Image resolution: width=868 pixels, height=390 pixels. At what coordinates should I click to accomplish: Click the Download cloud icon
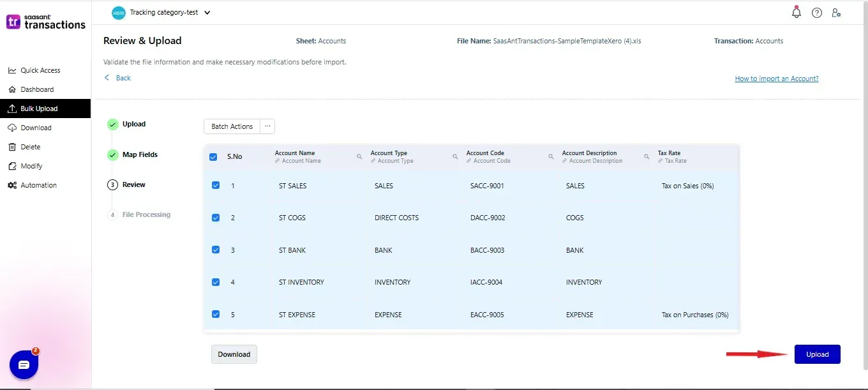[x=12, y=128]
